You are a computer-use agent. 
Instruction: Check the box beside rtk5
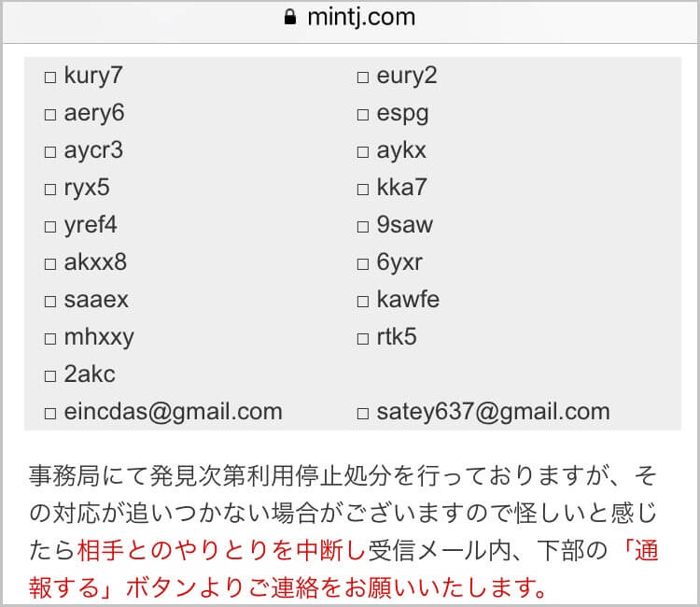click(363, 338)
